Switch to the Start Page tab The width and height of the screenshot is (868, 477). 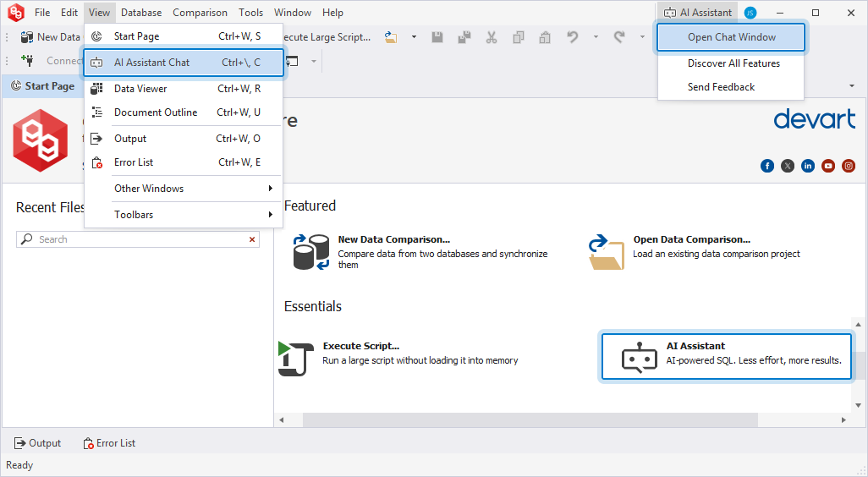[x=42, y=85]
